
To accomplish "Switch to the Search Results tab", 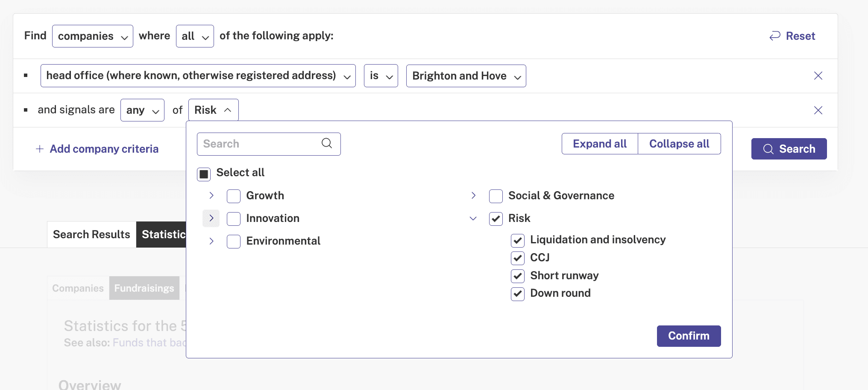I will pos(91,234).
